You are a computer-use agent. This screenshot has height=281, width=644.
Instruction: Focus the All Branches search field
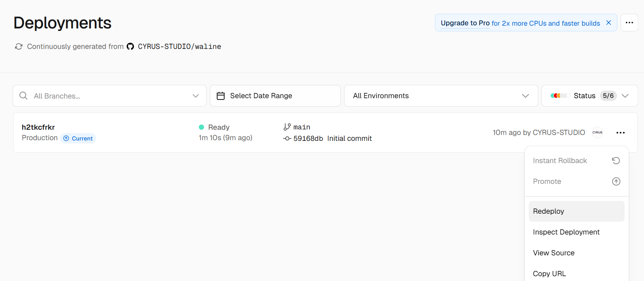click(110, 96)
